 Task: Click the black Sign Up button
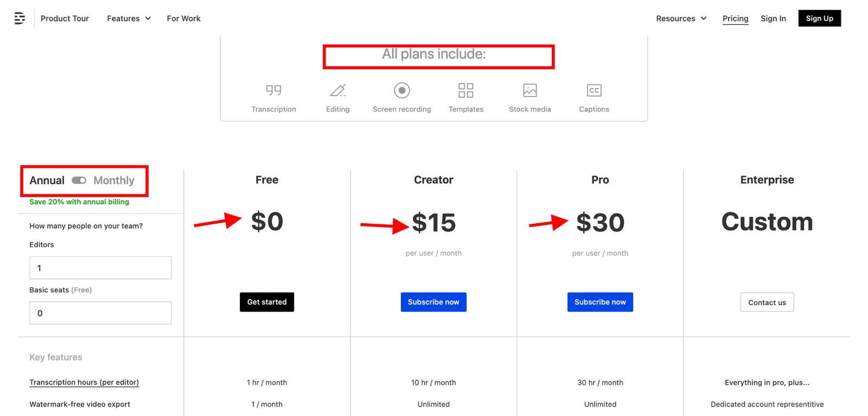tap(820, 18)
